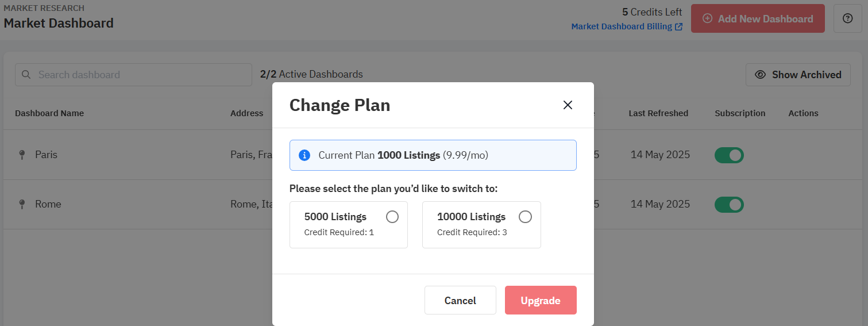Click the Last Refreshed column header
Viewport: 868px width, 326px height.
(658, 113)
